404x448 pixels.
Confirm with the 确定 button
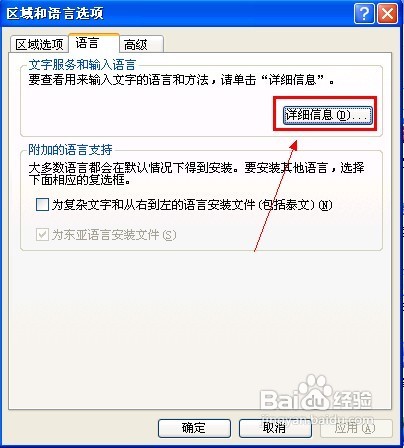(194, 428)
